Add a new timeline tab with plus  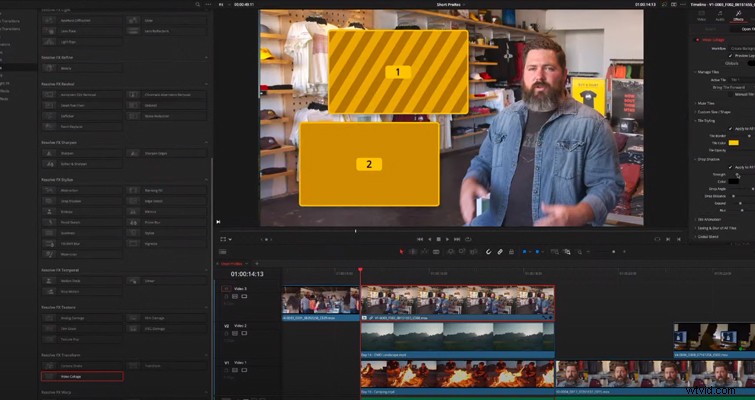(257, 264)
